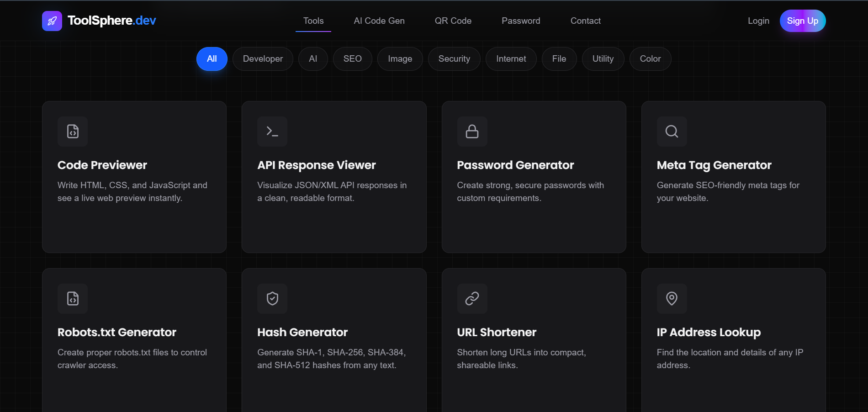Click the lock icon on Password Generator card

472,132
